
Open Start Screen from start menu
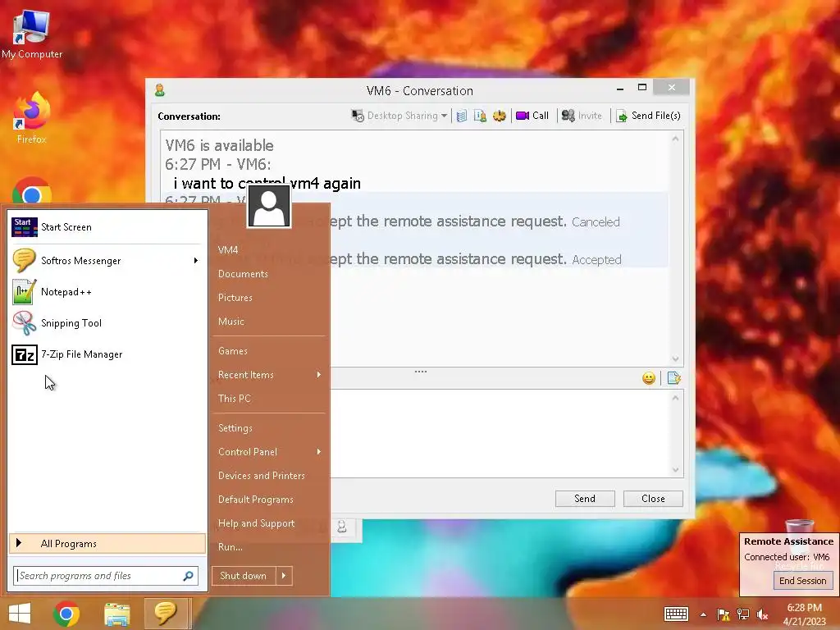pyautogui.click(x=107, y=227)
